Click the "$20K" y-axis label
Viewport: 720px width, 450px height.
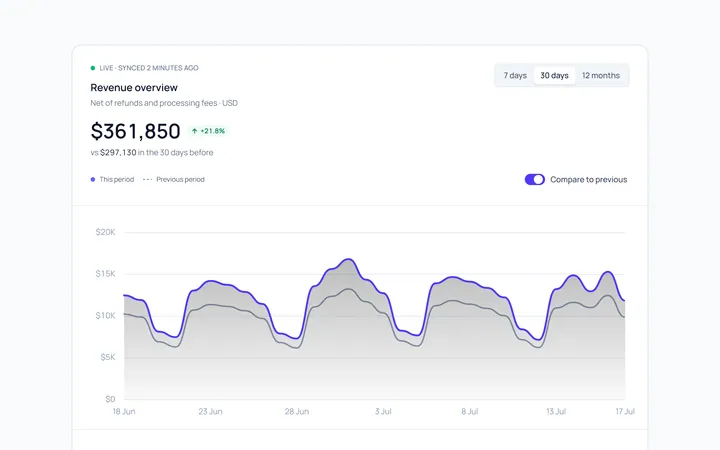coord(105,232)
